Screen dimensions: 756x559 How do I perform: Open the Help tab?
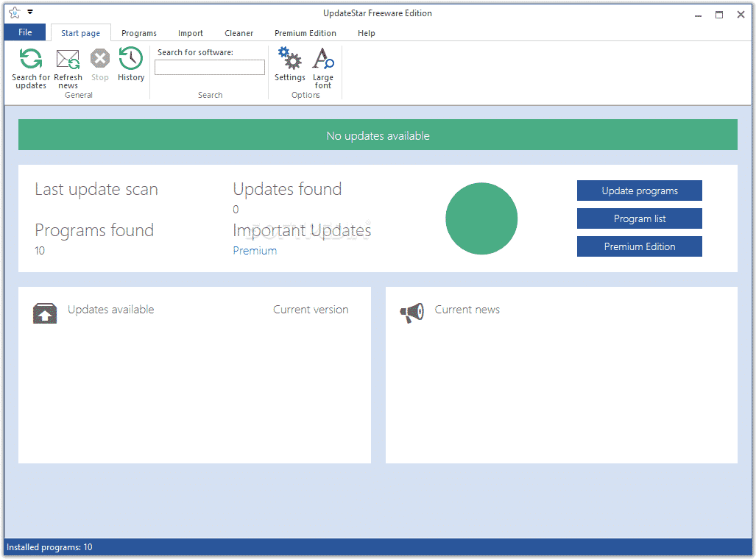point(367,33)
